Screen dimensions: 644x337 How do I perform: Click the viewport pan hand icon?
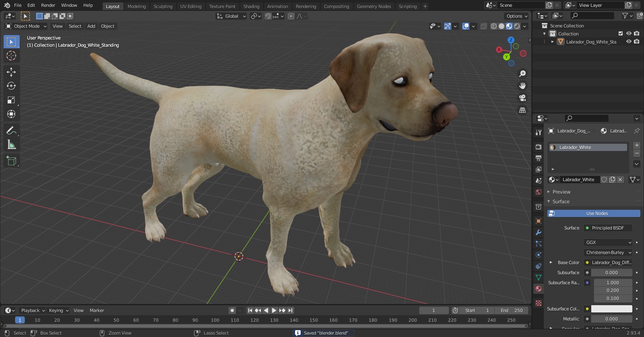coord(522,86)
